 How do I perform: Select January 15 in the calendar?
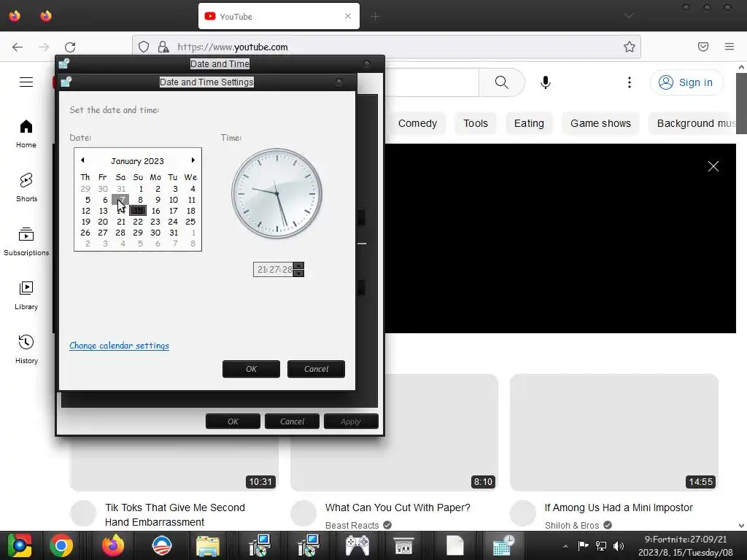pos(138,211)
